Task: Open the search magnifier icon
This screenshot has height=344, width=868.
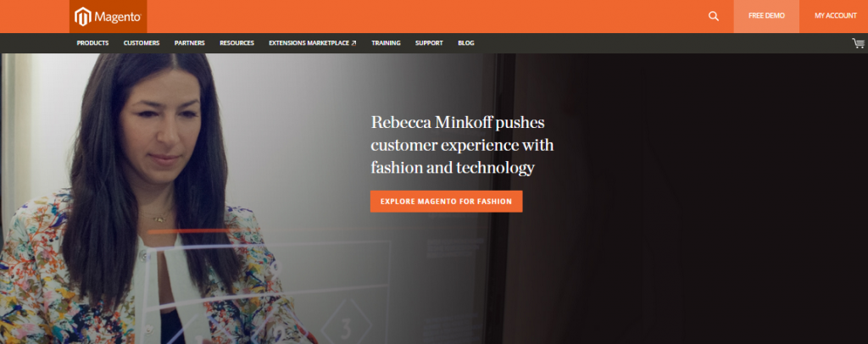Action: [x=714, y=16]
